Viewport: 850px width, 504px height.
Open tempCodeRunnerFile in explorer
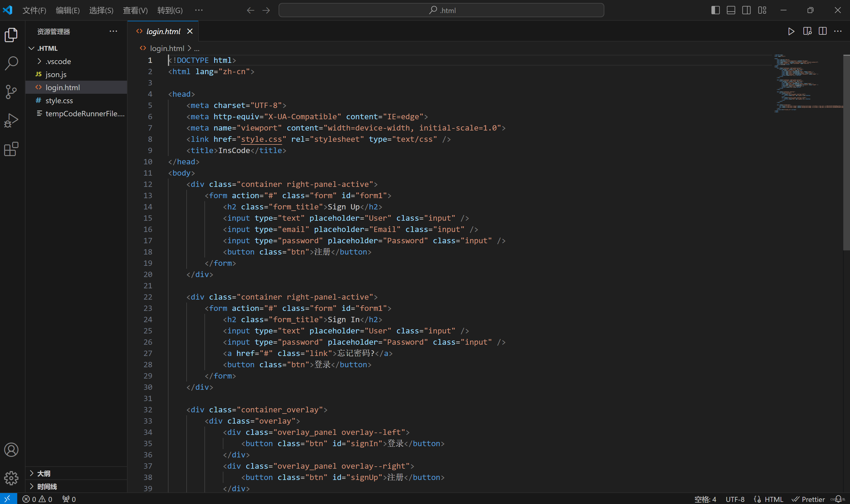(77, 113)
